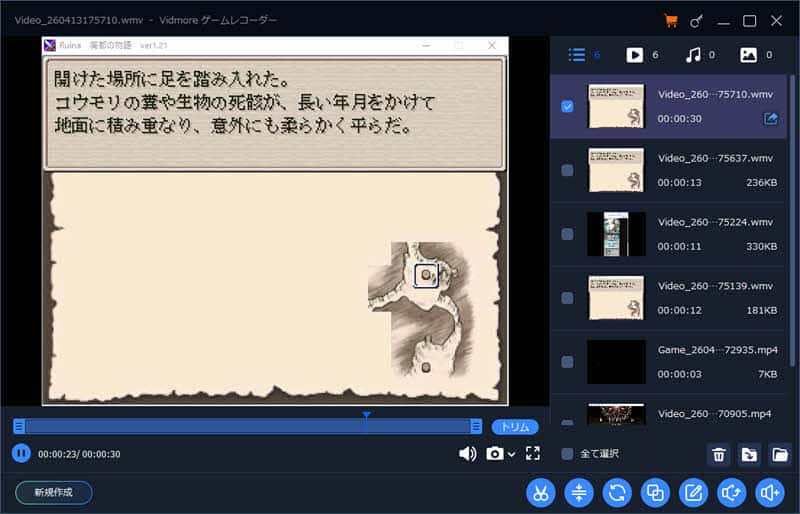Check the Video_260···75224.wmv checkbox
800x514 pixels.
click(567, 234)
